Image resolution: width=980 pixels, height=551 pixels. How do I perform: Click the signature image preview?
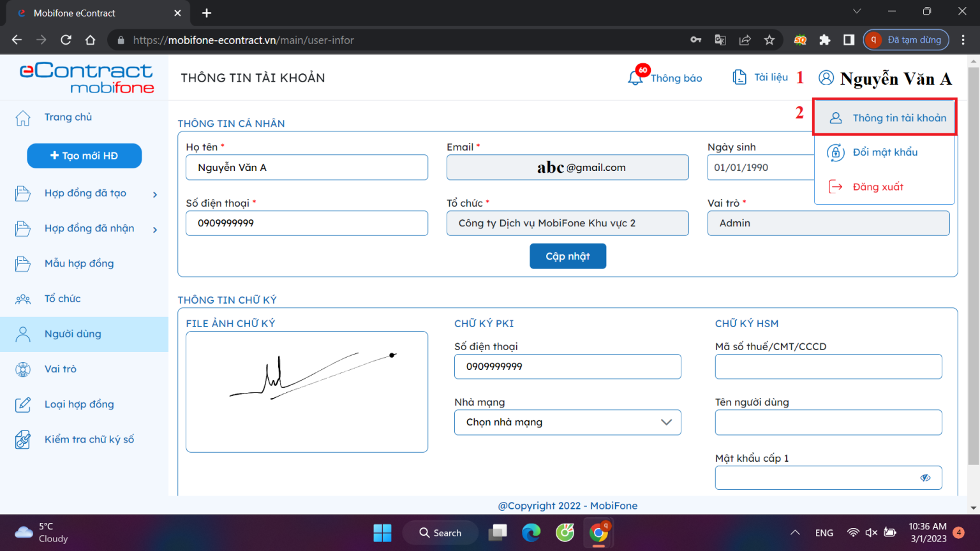click(x=306, y=392)
